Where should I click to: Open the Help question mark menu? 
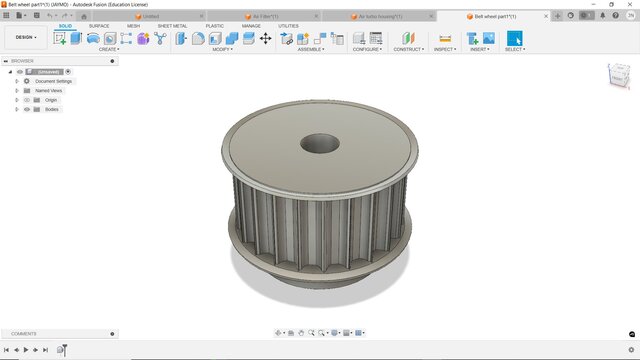pyautogui.click(x=616, y=16)
